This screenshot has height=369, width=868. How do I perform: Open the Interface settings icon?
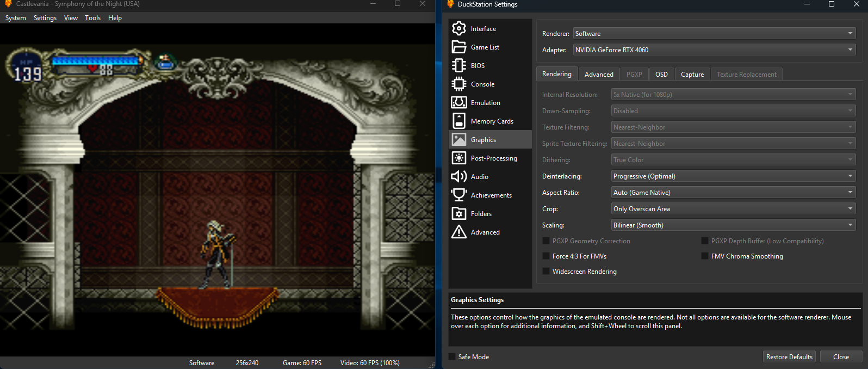coord(459,28)
